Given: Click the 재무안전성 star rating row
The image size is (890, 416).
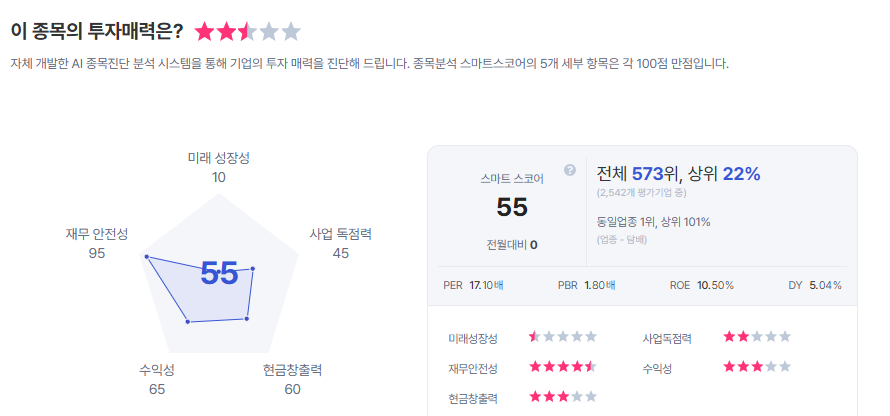Looking at the screenshot, I should coord(563,367).
